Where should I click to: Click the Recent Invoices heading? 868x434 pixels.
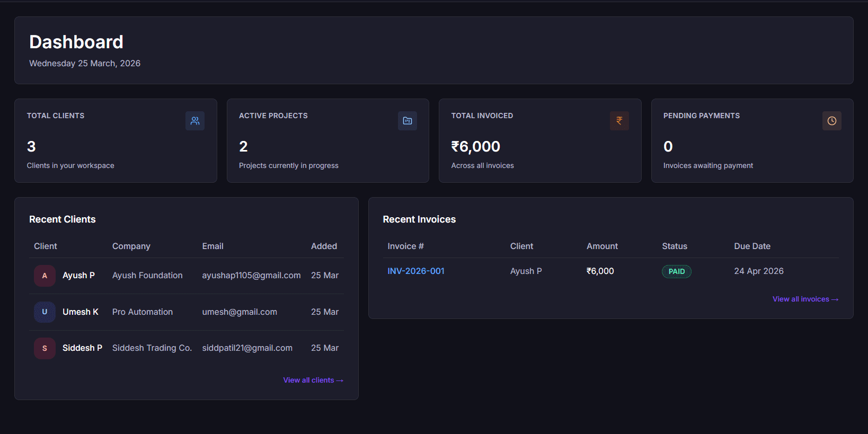tap(419, 219)
